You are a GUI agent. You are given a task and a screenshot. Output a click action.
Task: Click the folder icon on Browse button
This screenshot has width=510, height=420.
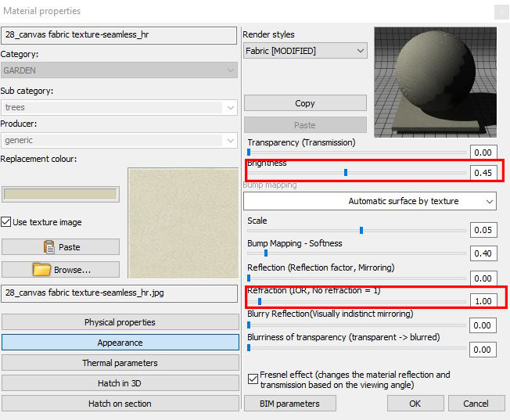coord(41,269)
